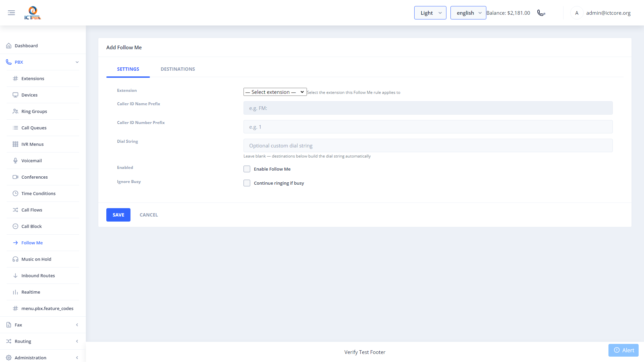The height and width of the screenshot is (362, 644).
Task: Switch to the Destinations tab
Action: click(178, 69)
